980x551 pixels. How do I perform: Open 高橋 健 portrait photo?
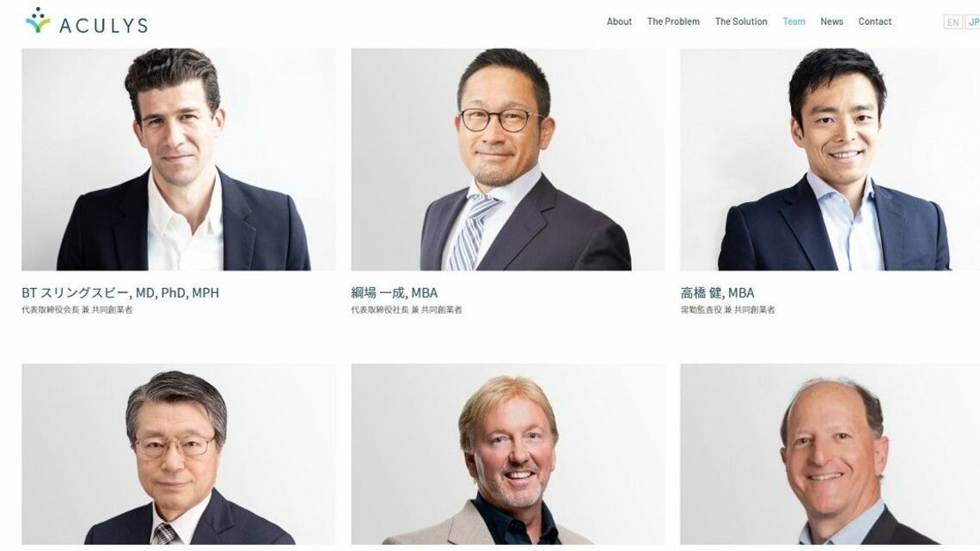pyautogui.click(x=830, y=159)
